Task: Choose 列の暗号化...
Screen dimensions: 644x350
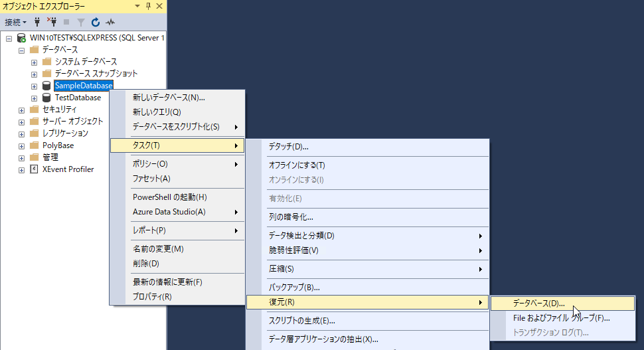Action: pos(368,217)
